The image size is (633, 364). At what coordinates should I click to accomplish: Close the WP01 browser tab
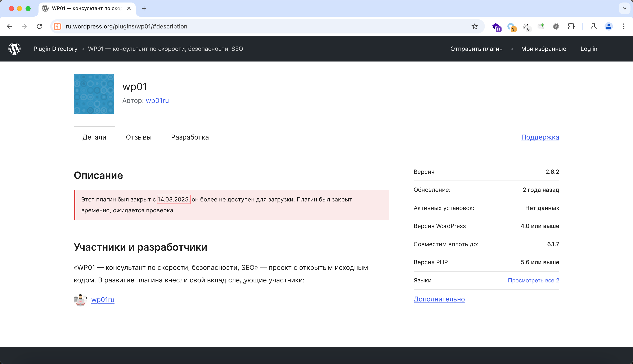click(x=129, y=9)
